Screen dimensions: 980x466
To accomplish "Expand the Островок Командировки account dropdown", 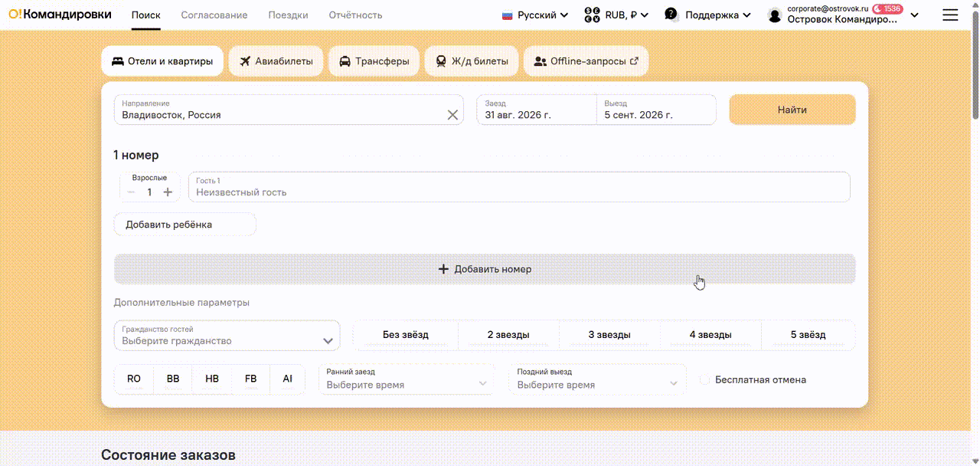I will pyautogui.click(x=843, y=15).
